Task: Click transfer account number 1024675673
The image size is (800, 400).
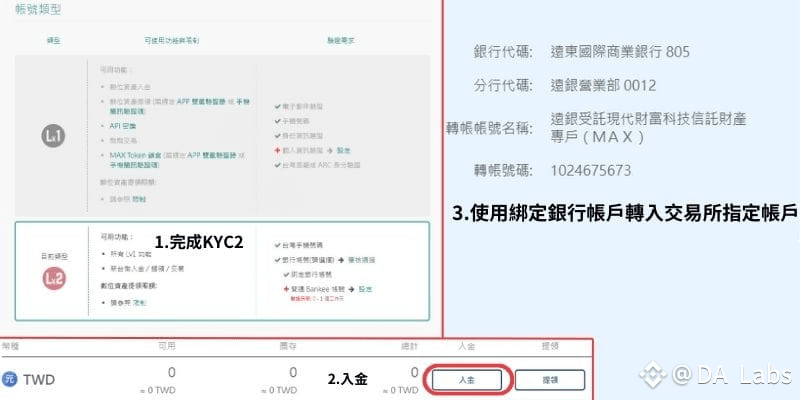Action: tap(591, 170)
